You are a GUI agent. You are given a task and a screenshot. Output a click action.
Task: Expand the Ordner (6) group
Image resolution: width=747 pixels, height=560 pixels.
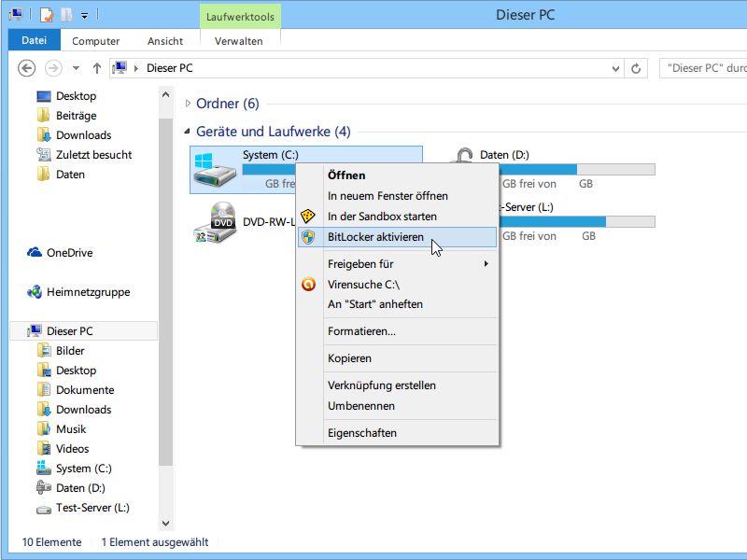click(188, 103)
